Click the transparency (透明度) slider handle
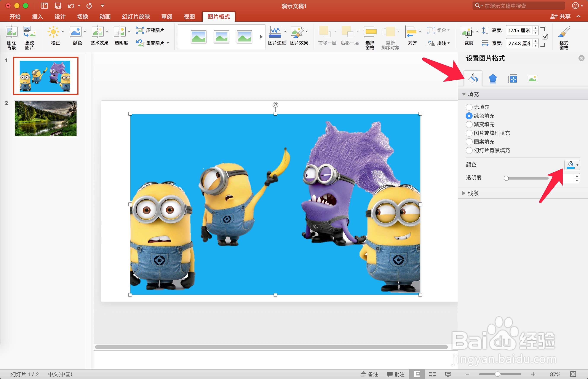Screen dimensions: 588x379 [x=506, y=178]
